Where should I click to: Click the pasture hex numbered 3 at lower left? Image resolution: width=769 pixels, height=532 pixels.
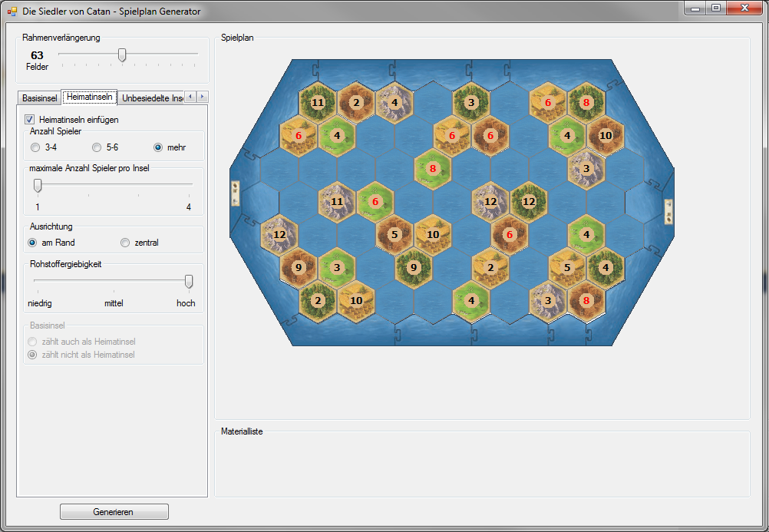[337, 267]
